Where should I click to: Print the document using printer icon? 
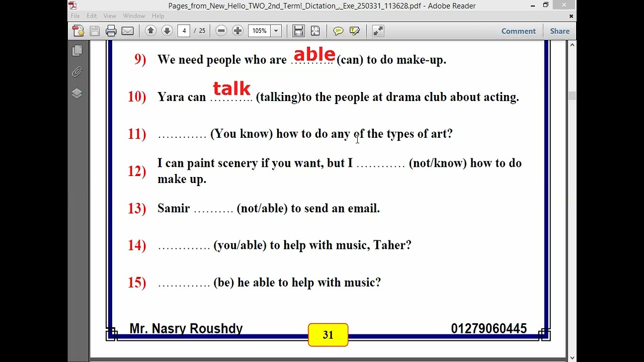click(111, 31)
